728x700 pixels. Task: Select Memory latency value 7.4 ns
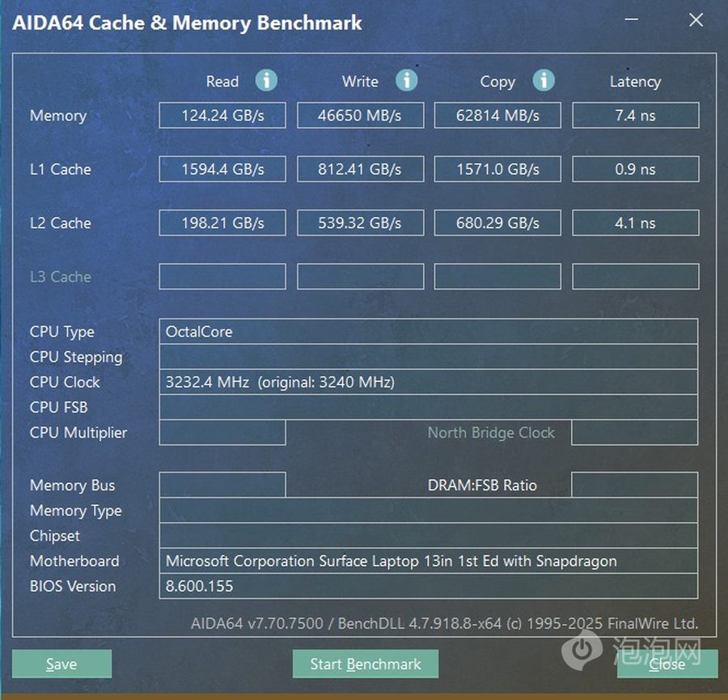click(636, 115)
